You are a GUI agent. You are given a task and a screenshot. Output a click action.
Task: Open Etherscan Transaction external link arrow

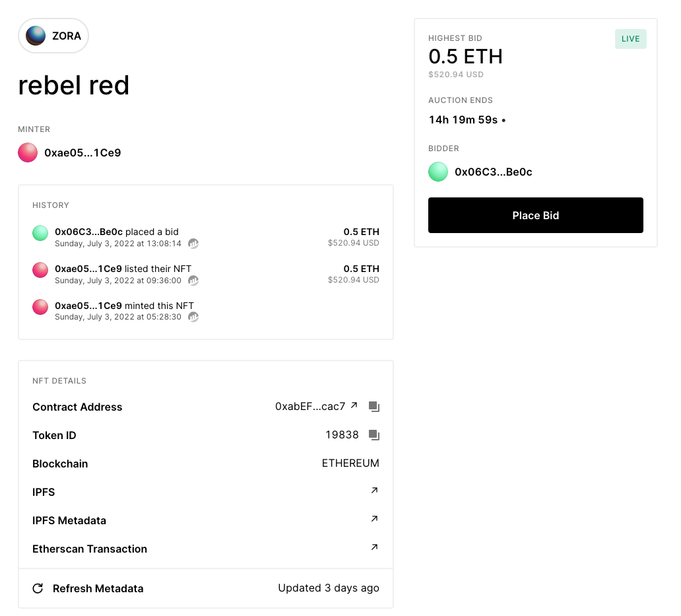[374, 547]
